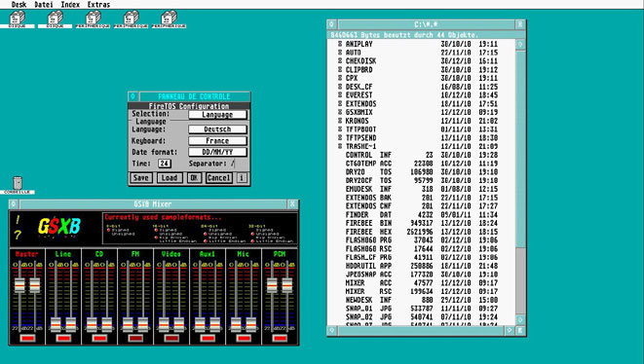The image size is (644, 364).
Task: Toggle the Video channel mute button
Action: tap(171, 339)
